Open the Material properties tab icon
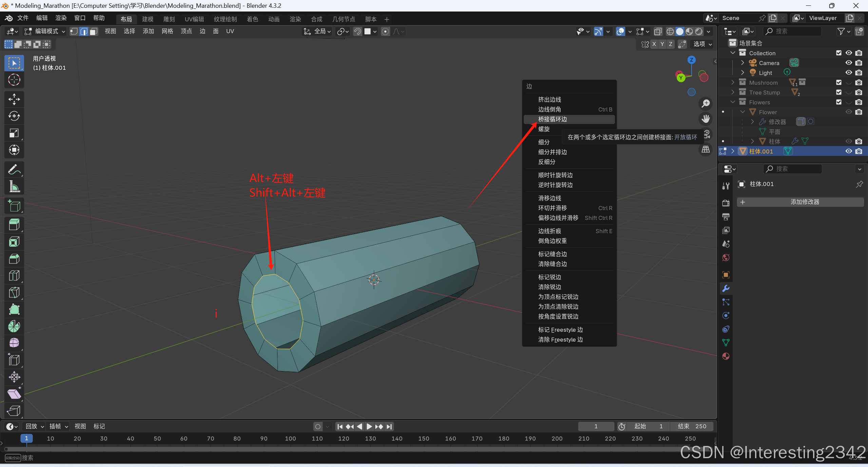Screen dimensions: 868x467 [726, 356]
